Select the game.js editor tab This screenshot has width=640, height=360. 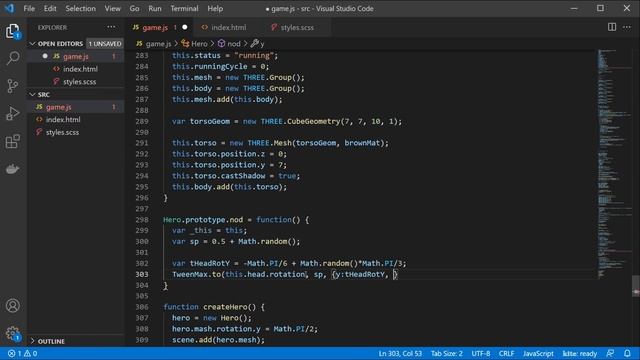pos(159,27)
